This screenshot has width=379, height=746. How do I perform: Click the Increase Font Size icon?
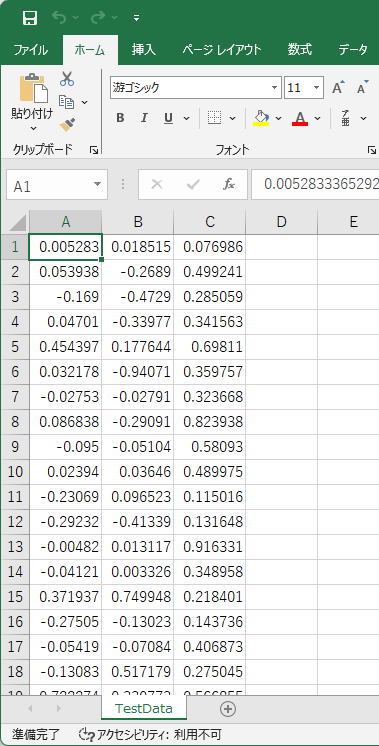point(339,88)
